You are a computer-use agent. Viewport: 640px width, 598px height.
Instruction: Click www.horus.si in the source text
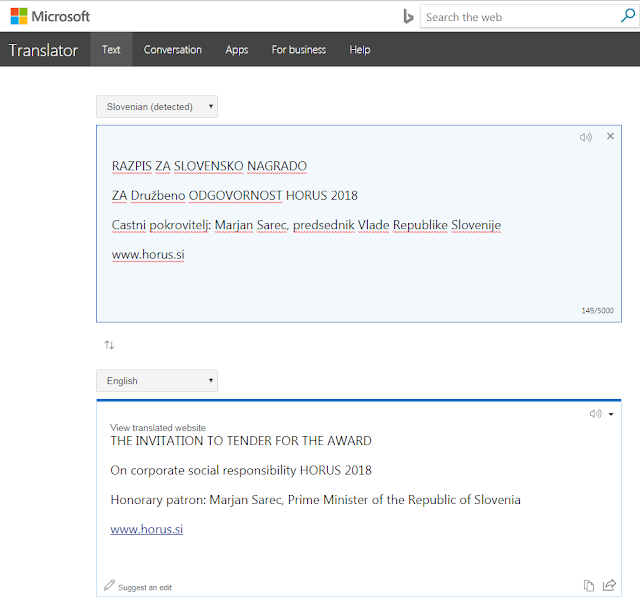pos(148,254)
